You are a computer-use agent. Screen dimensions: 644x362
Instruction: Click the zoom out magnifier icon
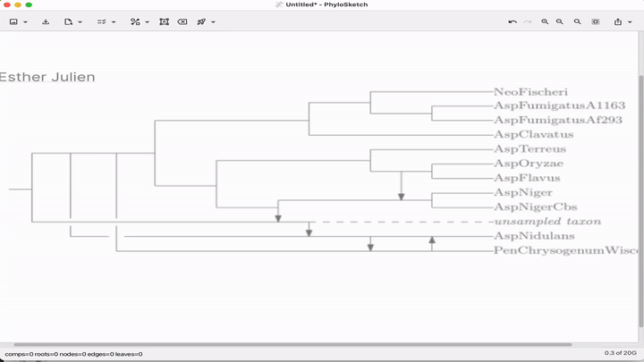click(559, 21)
